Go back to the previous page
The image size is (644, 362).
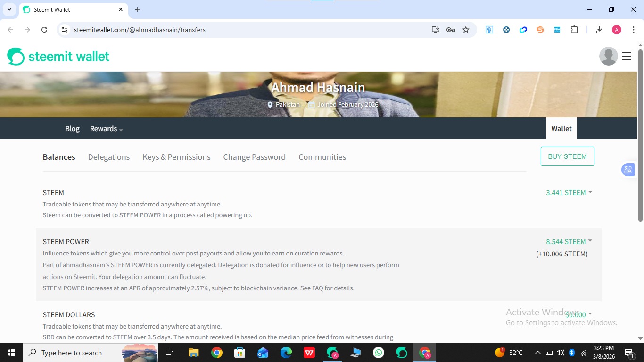point(10,30)
